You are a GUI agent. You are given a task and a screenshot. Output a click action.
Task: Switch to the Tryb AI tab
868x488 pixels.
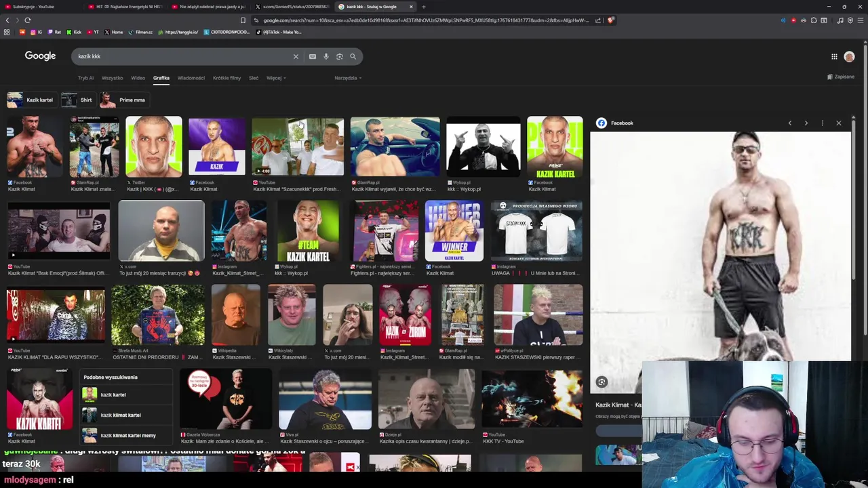pyautogui.click(x=85, y=78)
